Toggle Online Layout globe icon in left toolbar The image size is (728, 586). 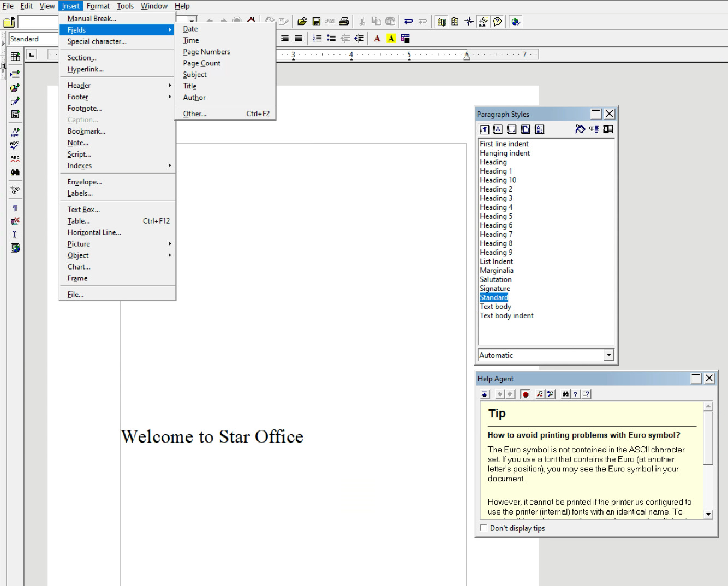15,248
